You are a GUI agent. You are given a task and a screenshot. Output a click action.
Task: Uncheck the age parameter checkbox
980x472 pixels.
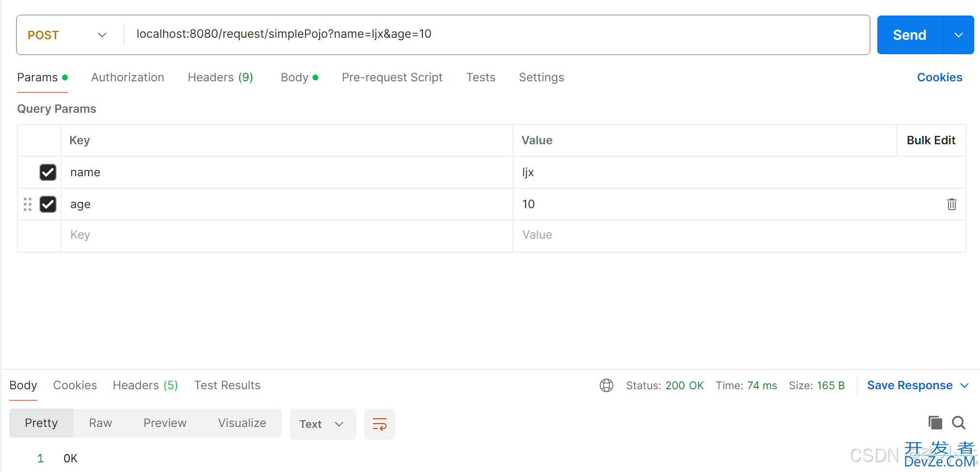pyautogui.click(x=48, y=204)
